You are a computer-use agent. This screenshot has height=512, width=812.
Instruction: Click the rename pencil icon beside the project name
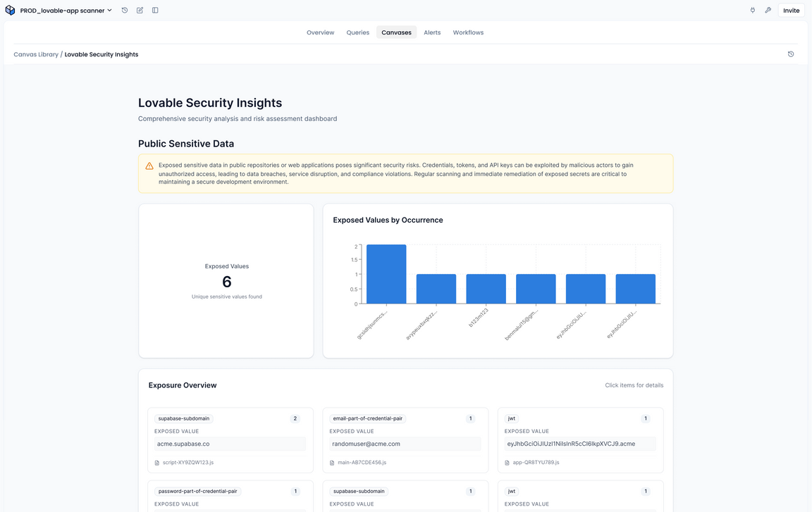[140, 10]
